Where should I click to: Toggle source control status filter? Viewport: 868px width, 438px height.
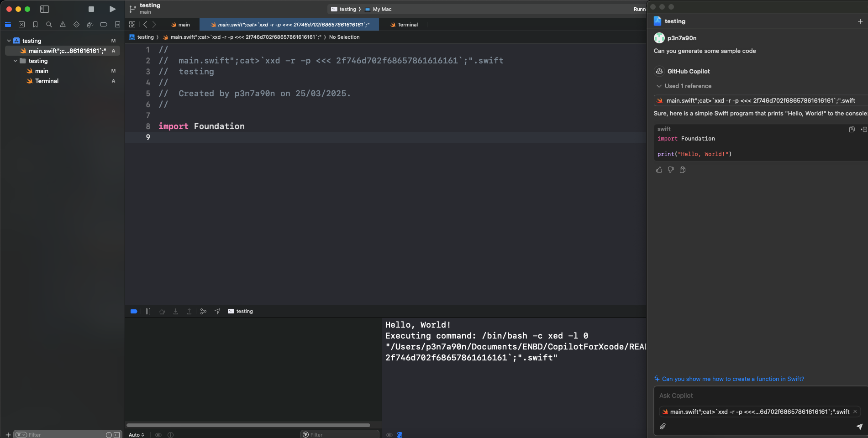117,435
